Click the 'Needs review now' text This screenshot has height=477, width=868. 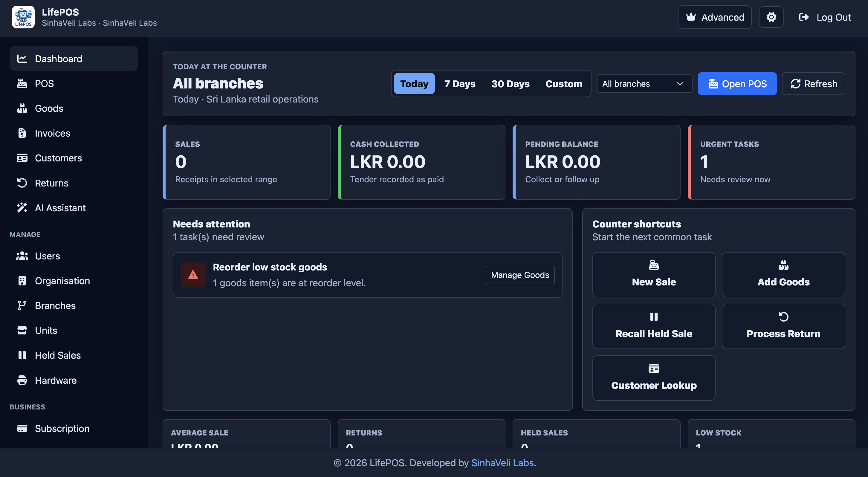coord(735,180)
